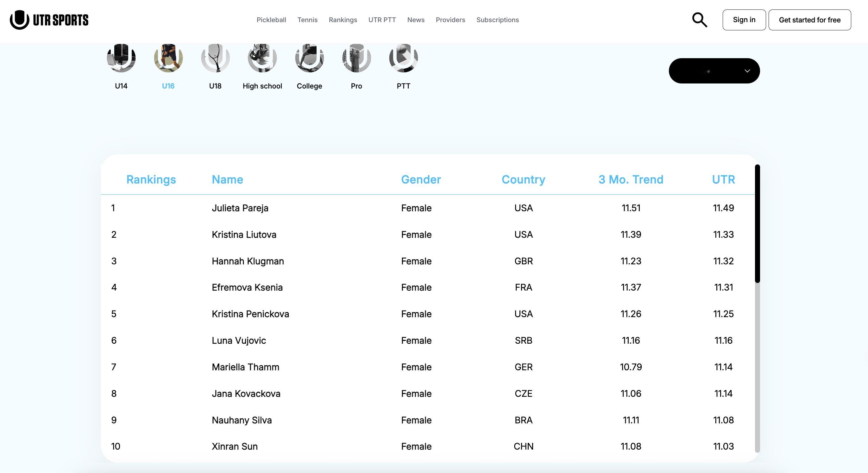Select the U16 category icon
Image resolution: width=868 pixels, height=473 pixels.
click(x=168, y=58)
